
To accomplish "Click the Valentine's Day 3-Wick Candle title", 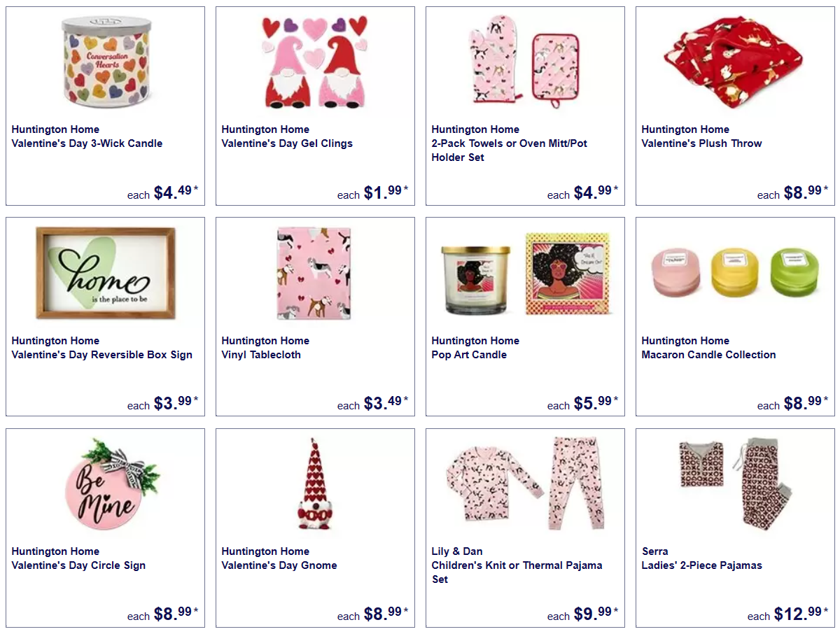I will tap(87, 143).
